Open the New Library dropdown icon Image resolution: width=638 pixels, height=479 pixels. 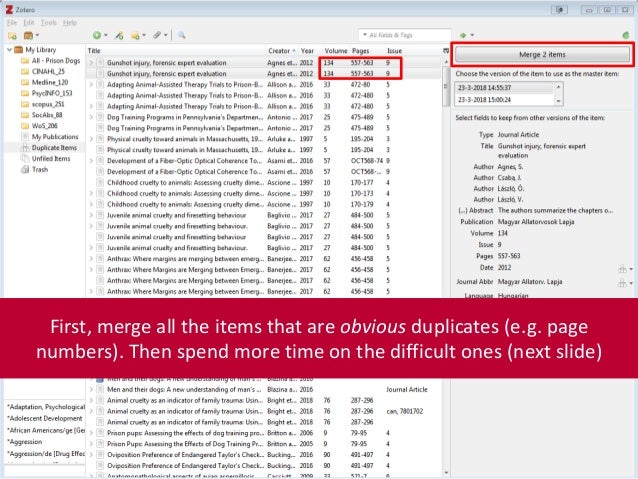(x=31, y=36)
